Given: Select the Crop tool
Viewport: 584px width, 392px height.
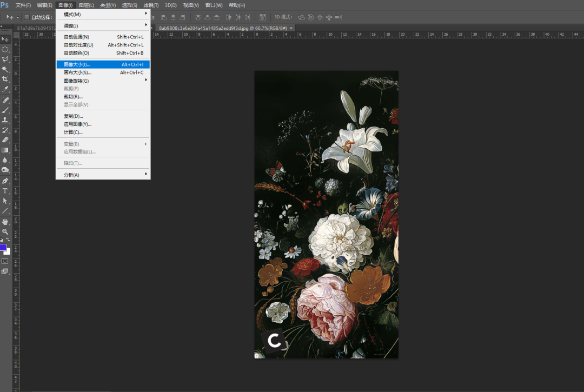Looking at the screenshot, I should [5, 79].
